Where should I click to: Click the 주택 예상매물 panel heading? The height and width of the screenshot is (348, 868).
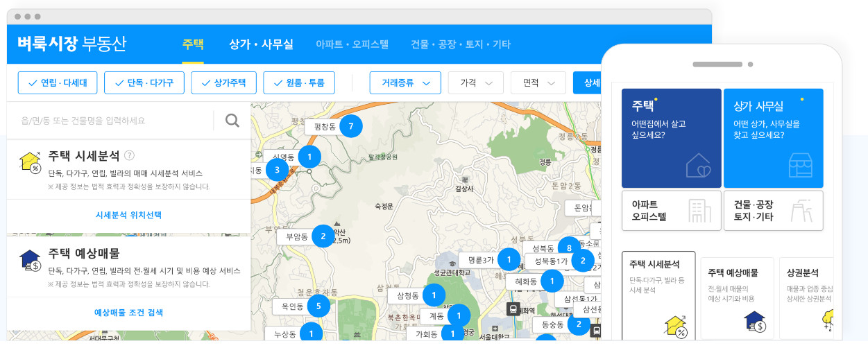tap(84, 253)
